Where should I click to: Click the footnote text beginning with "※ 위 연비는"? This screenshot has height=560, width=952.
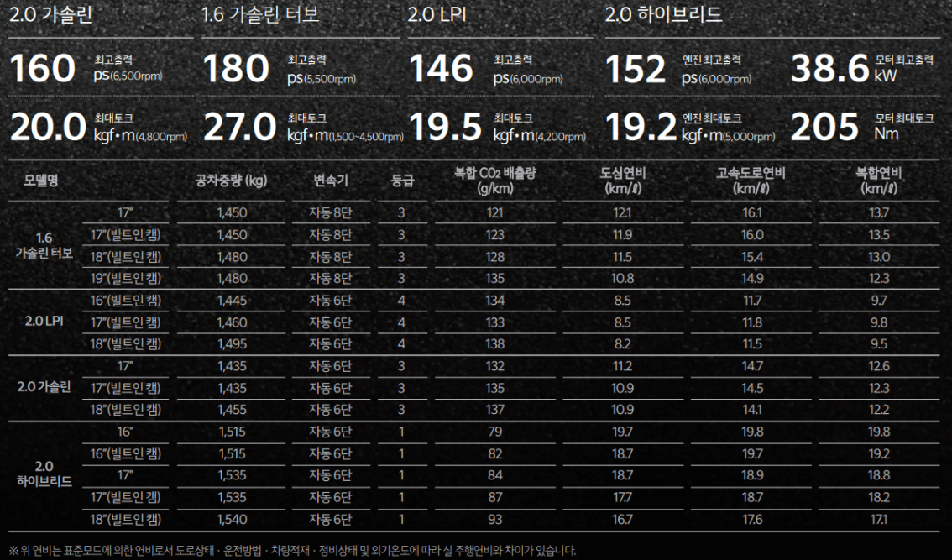(x=290, y=549)
